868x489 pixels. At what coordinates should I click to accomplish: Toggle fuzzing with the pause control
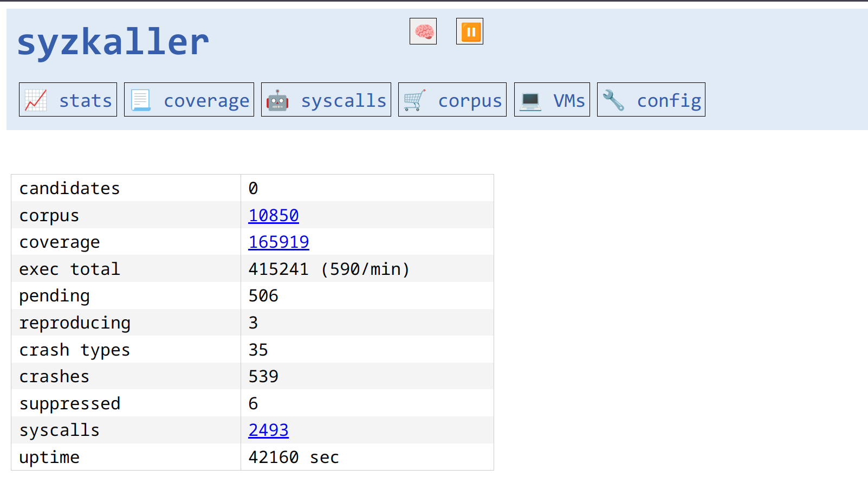pos(469,31)
